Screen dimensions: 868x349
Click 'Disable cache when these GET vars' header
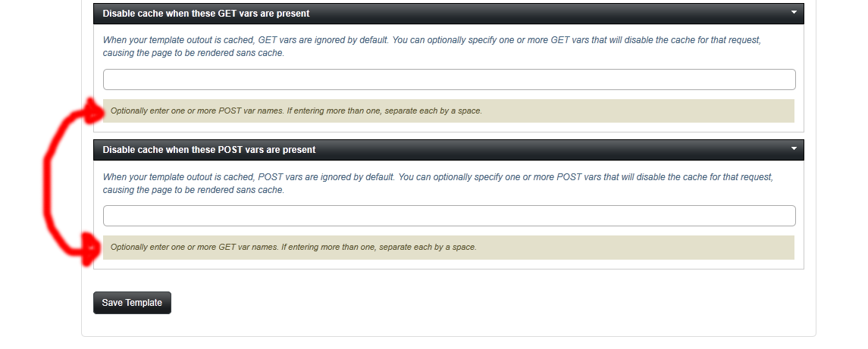click(206, 14)
